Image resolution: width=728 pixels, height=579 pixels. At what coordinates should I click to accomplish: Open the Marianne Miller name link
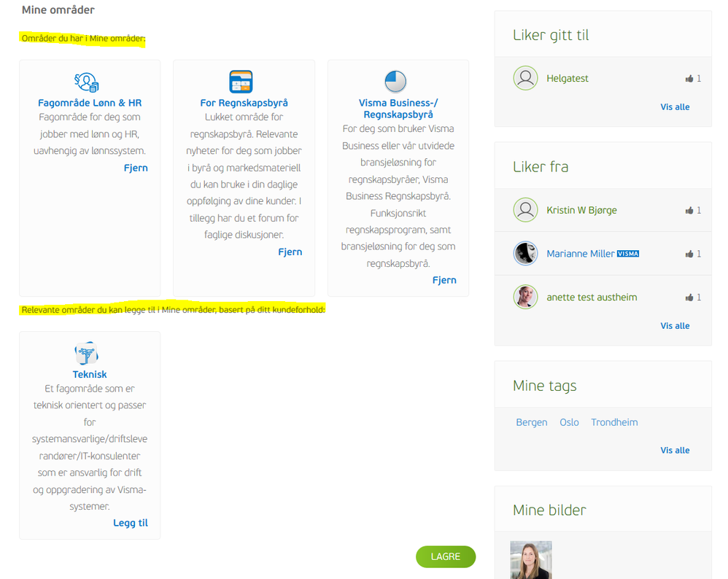pos(581,254)
